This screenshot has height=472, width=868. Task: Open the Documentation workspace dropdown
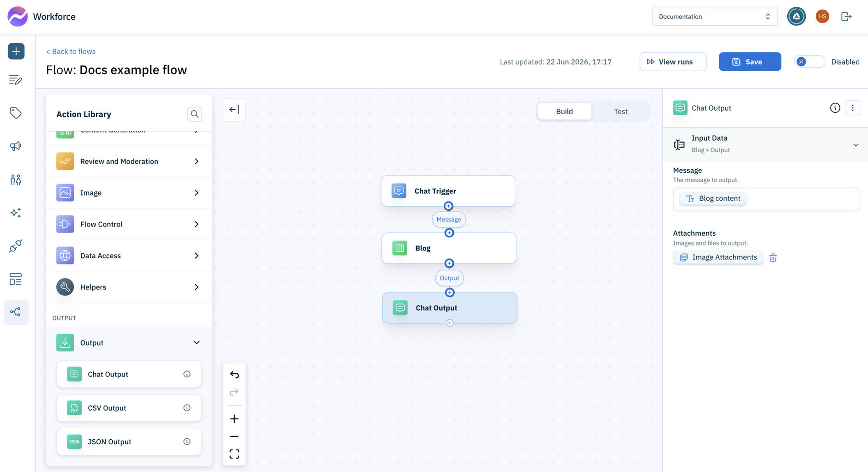coord(715,17)
